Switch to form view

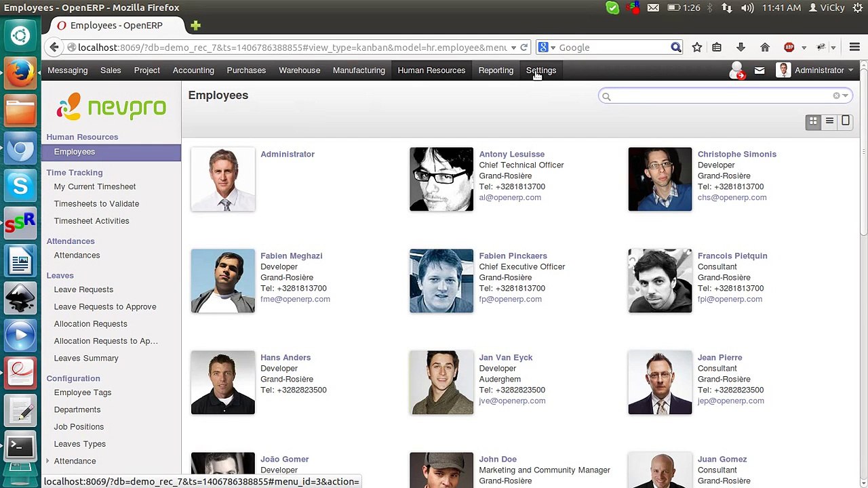pyautogui.click(x=846, y=121)
